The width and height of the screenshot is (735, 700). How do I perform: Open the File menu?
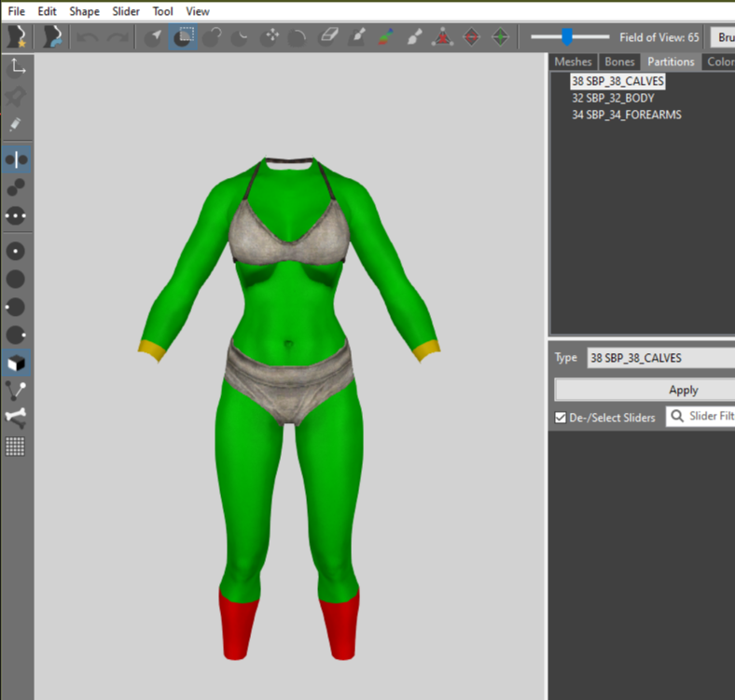click(x=17, y=11)
